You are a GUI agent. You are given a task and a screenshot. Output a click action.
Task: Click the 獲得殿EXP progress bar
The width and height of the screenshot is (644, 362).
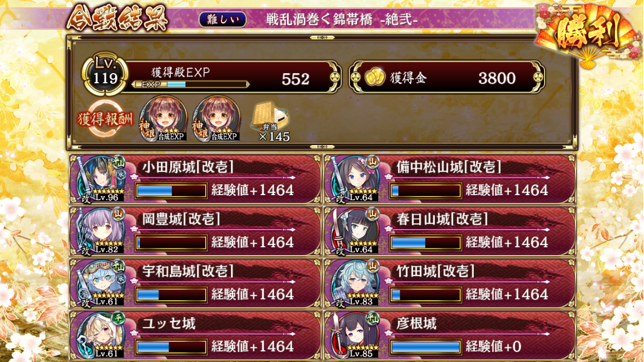191,84
